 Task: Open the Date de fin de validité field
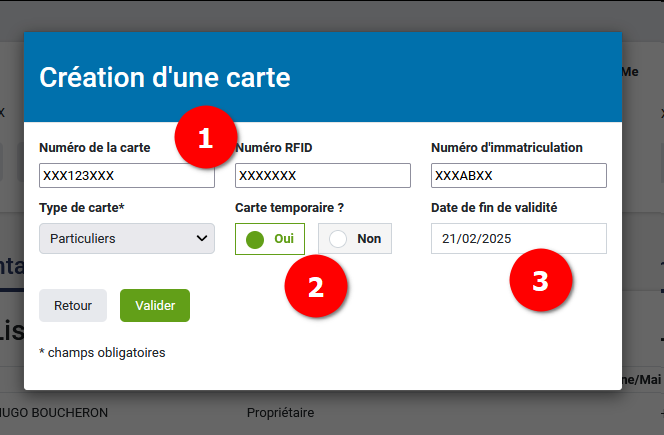tap(519, 239)
